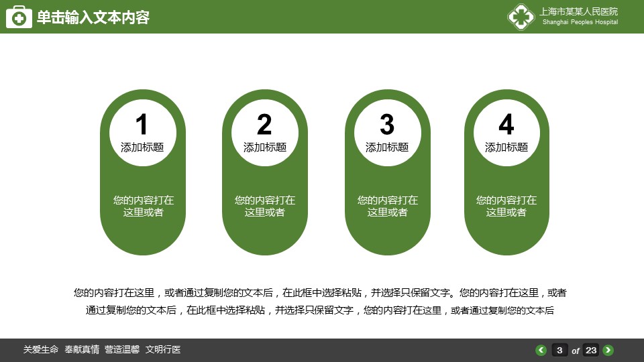Image resolution: width=644 pixels, height=362 pixels.
Task: Click the third pill's body content text
Action: tap(387, 206)
